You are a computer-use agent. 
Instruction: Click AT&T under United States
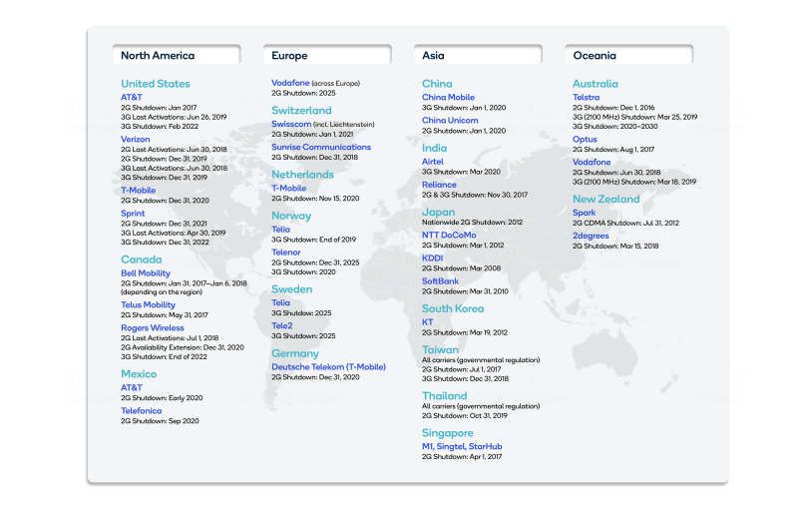coord(132,98)
